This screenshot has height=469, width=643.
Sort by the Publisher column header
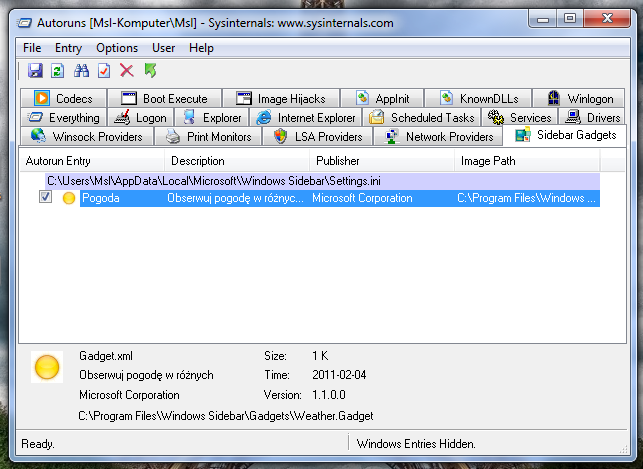(x=382, y=161)
